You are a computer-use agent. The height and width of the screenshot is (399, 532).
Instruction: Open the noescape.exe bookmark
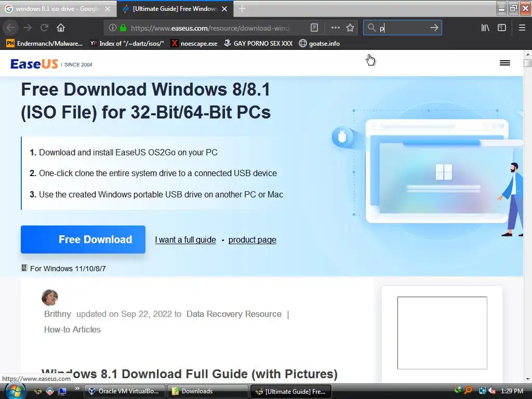pos(194,44)
